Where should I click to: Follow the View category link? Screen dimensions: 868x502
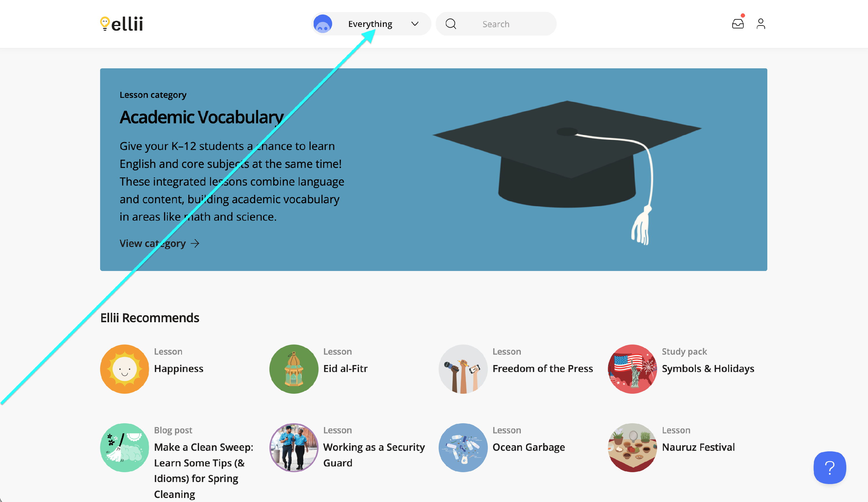[159, 243]
